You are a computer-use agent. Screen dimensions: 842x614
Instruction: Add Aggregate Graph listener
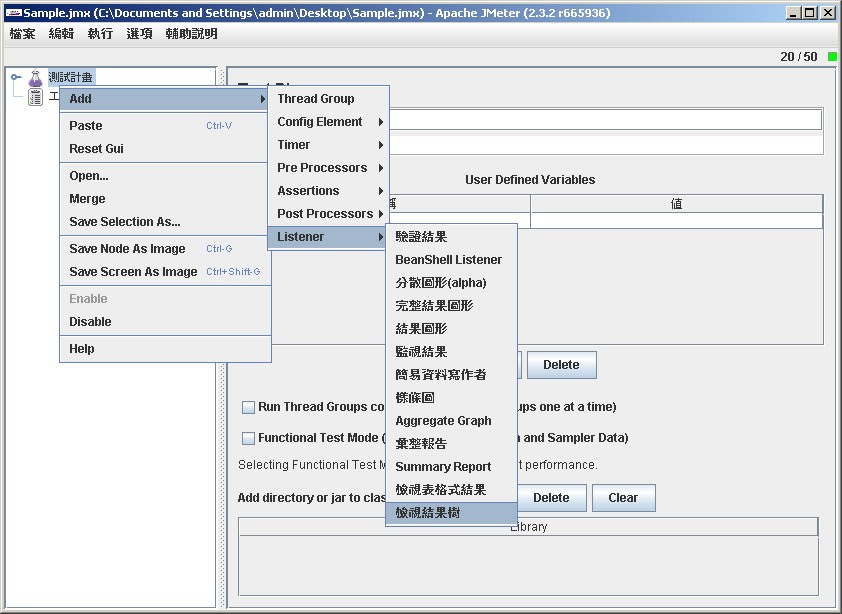point(452,421)
